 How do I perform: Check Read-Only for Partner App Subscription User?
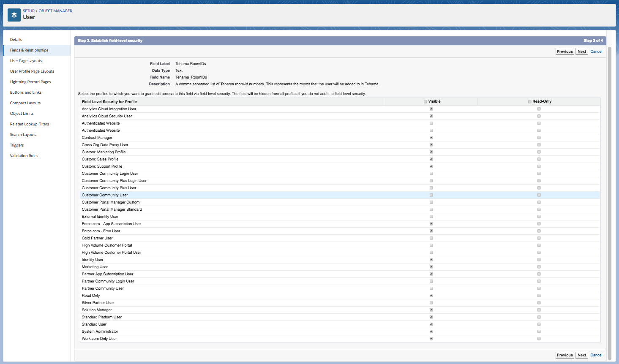(539, 274)
